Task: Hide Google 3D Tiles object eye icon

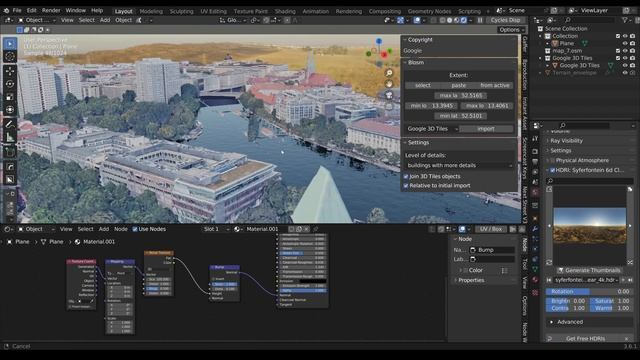Action: [x=624, y=65]
